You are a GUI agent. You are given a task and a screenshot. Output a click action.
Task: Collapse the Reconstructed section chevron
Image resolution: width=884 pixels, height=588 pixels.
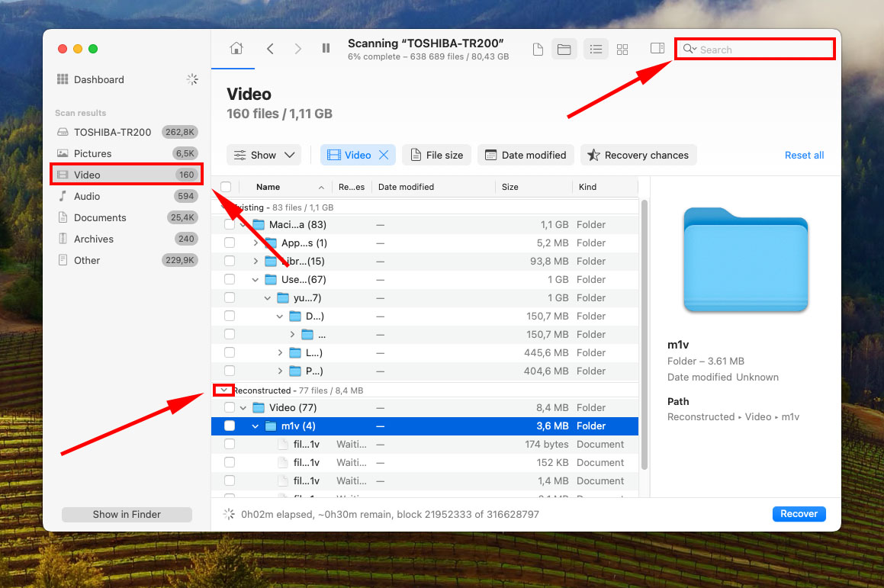tap(223, 390)
